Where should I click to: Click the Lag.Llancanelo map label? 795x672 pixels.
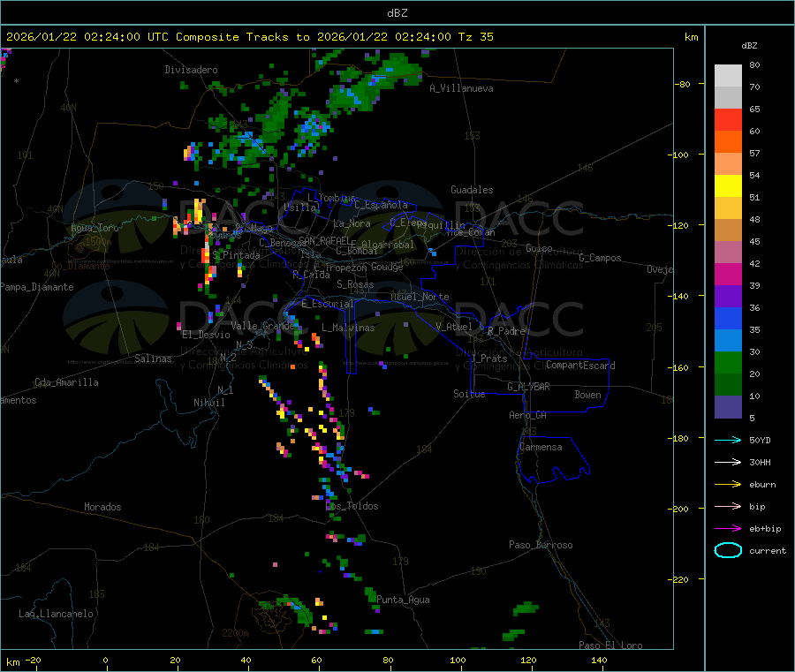pos(57,614)
